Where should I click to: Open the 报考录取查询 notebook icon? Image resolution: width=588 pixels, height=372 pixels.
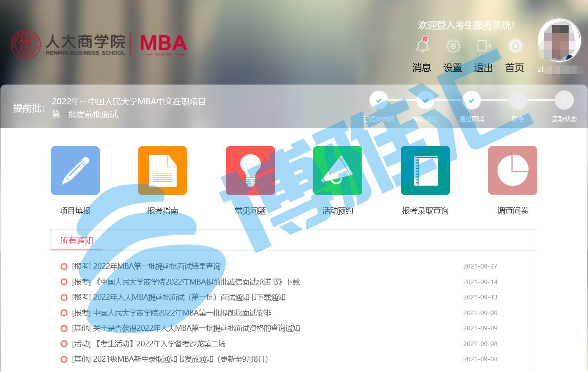click(x=425, y=170)
